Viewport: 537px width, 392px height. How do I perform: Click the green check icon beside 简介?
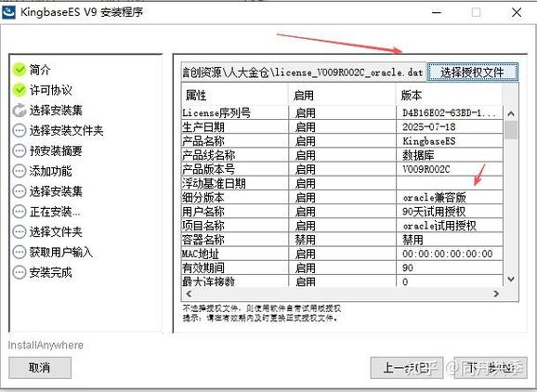point(20,70)
